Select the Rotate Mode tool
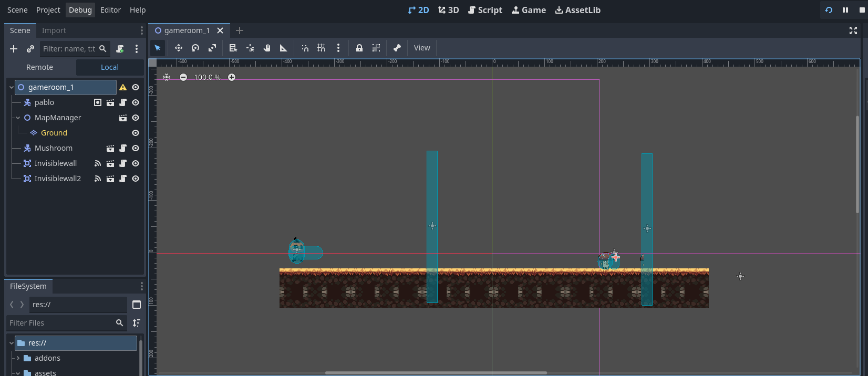Screen dimensions: 868x376 tap(195, 48)
